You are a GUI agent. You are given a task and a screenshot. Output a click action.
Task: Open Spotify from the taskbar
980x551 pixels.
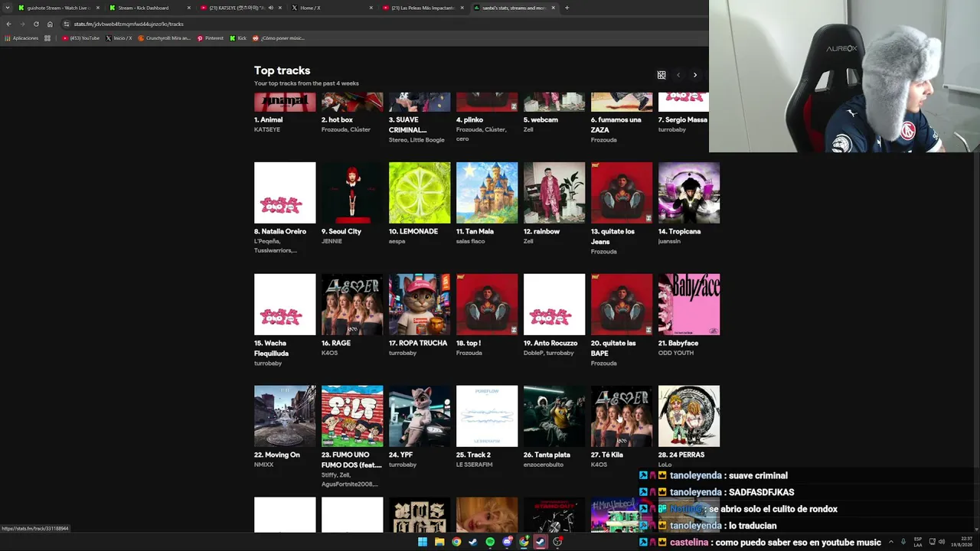pos(490,542)
